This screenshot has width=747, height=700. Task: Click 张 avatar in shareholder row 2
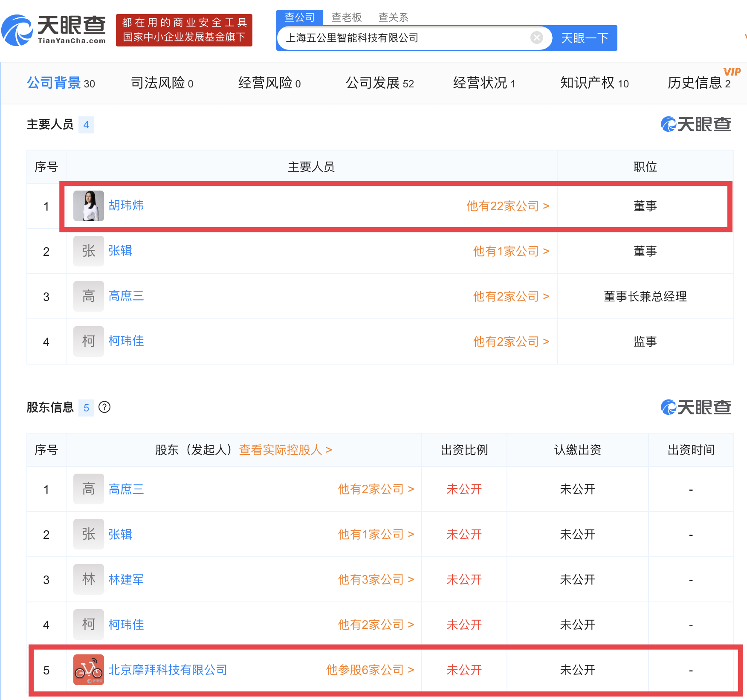click(x=89, y=534)
